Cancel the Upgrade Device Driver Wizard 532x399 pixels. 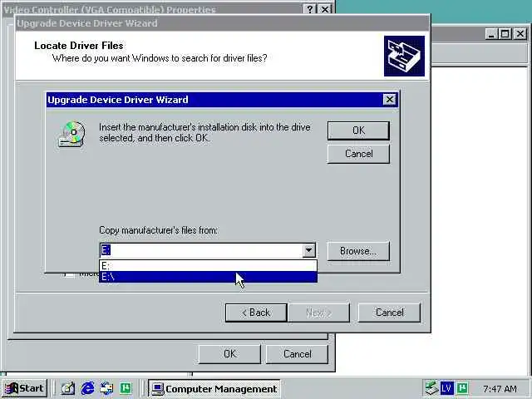389,313
